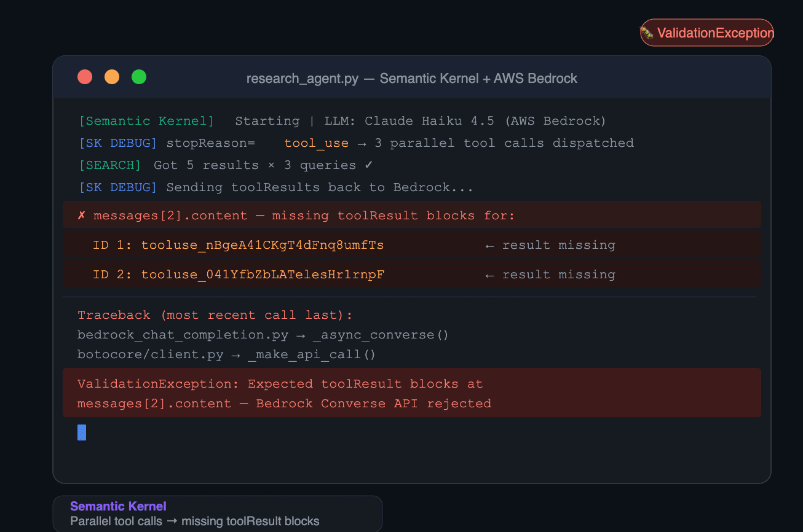
Task: Click 'ValidationException: Expected toolResult blocks at' line
Action: click(x=280, y=384)
